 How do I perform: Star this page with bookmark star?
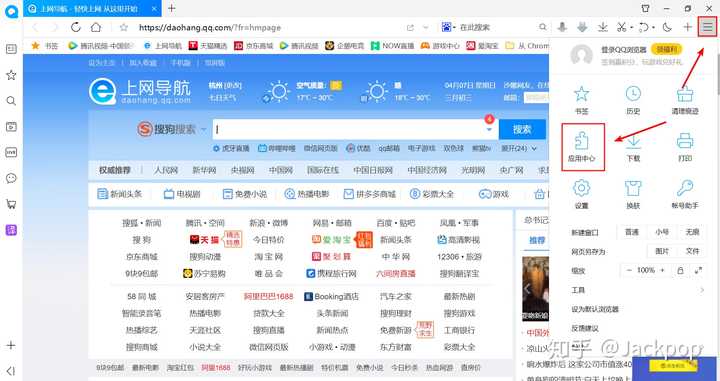(x=124, y=28)
